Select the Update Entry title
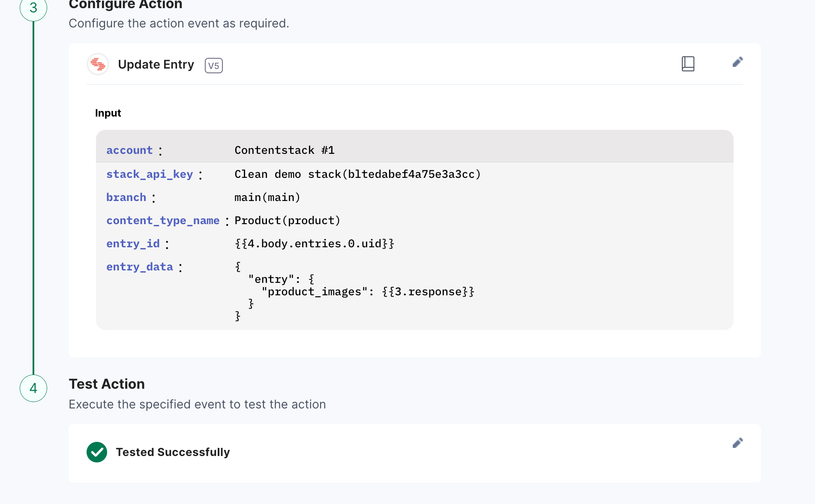 [x=156, y=64]
